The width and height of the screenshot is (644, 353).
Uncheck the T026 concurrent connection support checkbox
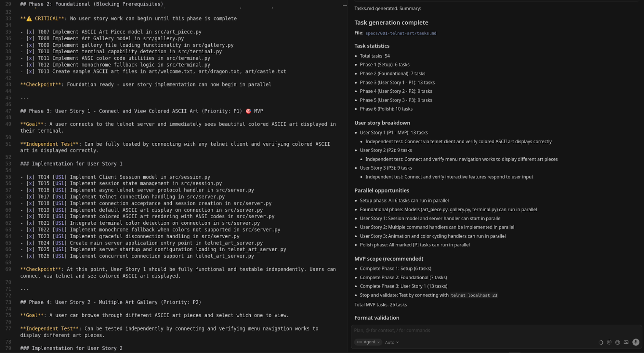point(30,256)
